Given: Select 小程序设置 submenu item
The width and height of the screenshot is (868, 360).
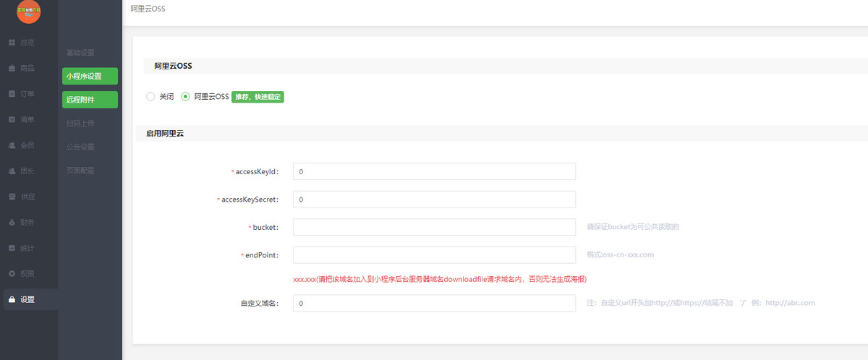Looking at the screenshot, I should pyautogui.click(x=90, y=76).
